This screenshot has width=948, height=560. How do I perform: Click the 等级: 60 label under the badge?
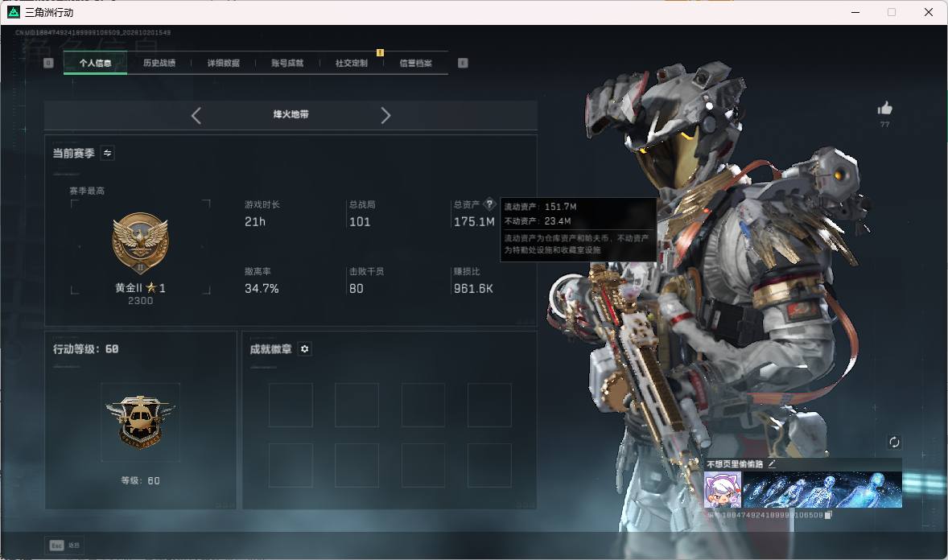[x=140, y=481]
